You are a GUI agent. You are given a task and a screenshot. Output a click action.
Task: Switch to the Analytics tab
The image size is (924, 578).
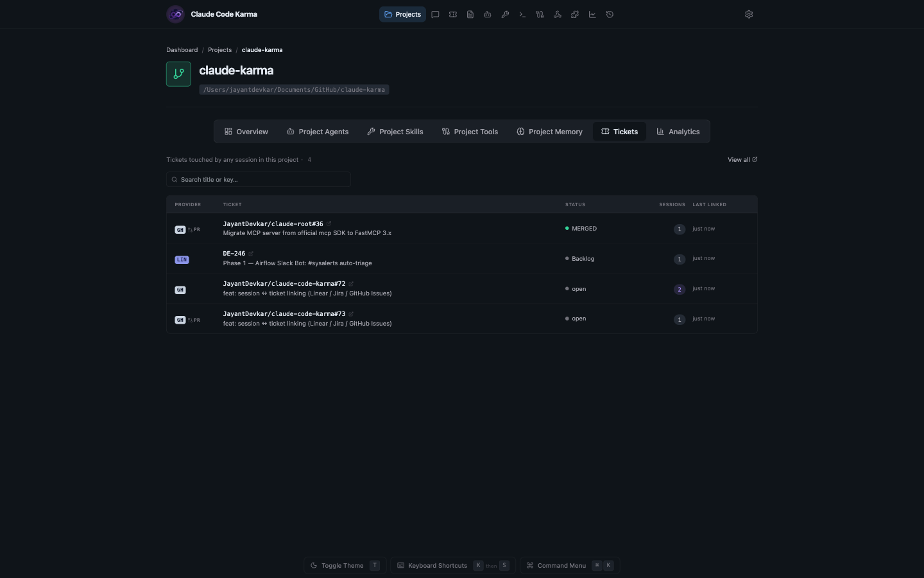coord(678,132)
